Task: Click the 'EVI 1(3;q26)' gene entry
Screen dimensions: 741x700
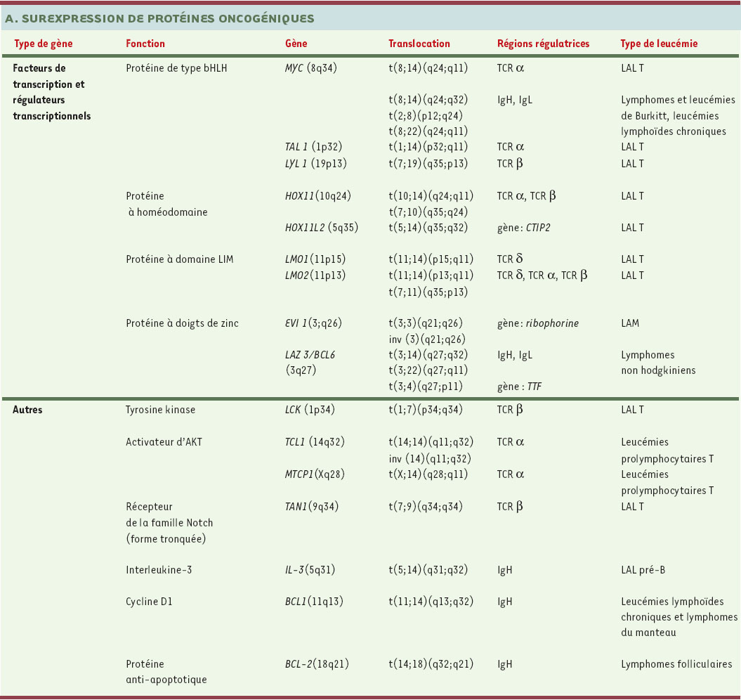Action: [x=310, y=323]
